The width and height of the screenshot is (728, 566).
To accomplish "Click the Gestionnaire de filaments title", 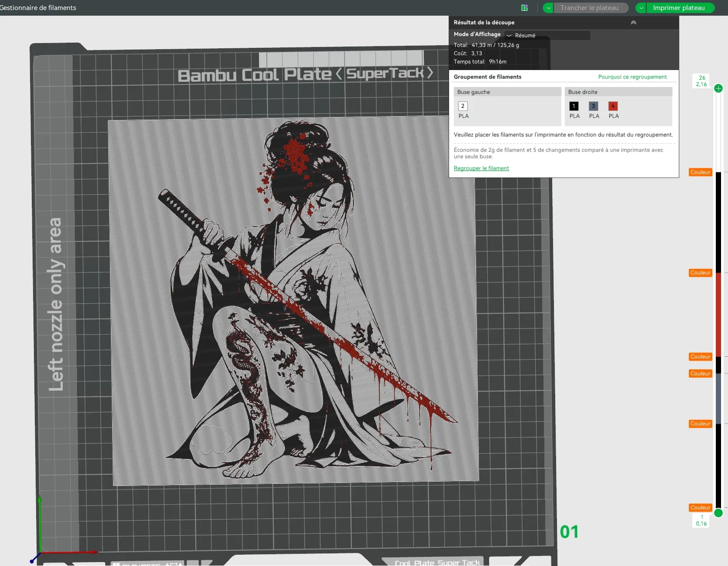I will point(38,8).
